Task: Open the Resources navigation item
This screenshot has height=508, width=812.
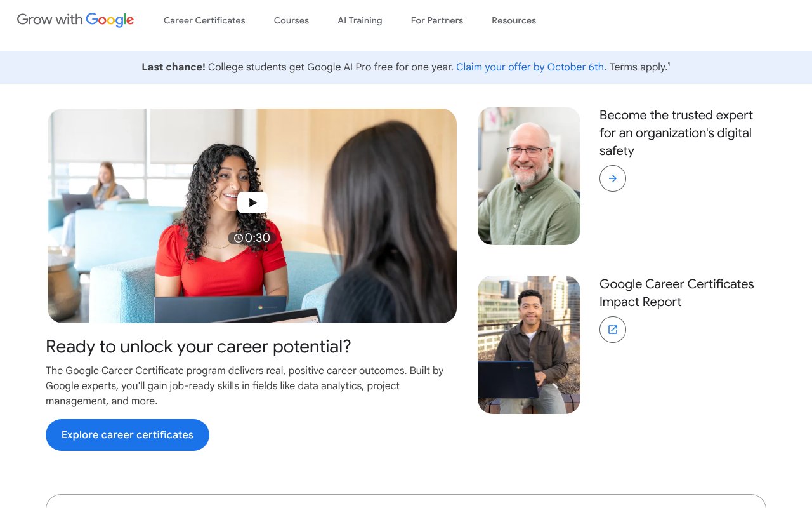Action: coord(513,20)
